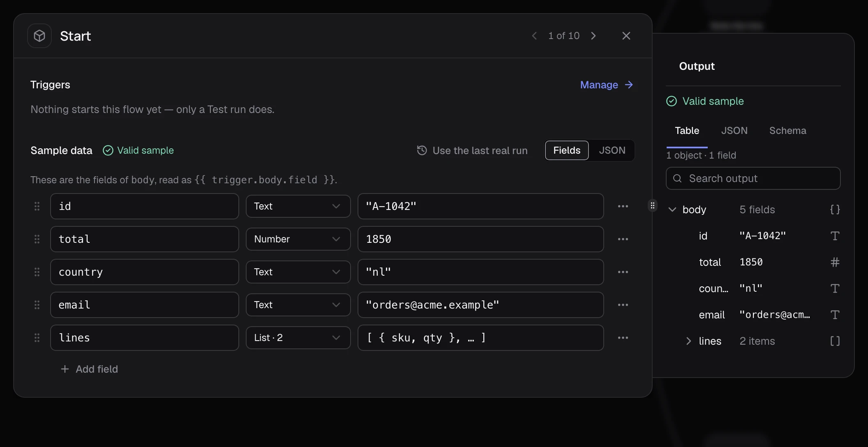The height and width of the screenshot is (447, 868).
Task: Close the Start panel
Action: click(x=626, y=36)
